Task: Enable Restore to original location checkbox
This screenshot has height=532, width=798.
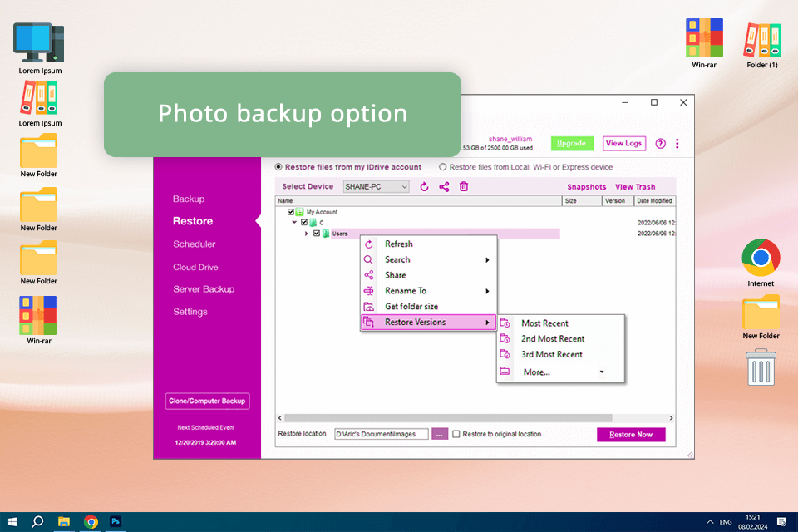Action: tap(456, 434)
